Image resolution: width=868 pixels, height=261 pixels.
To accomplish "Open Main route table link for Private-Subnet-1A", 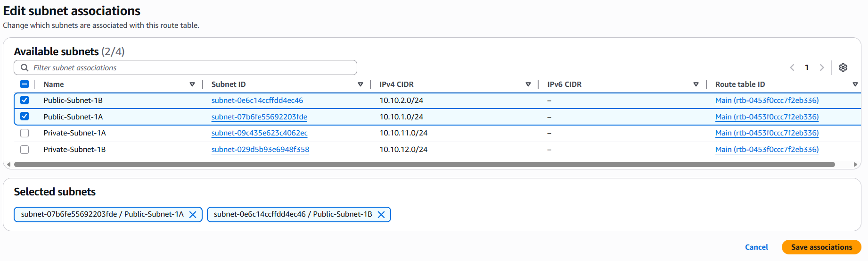I will [767, 133].
